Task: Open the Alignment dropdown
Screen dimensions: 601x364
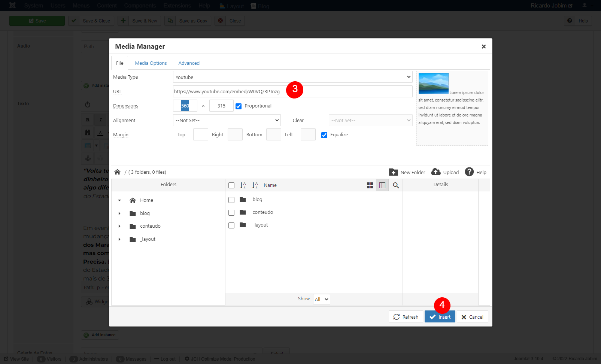Action: [x=227, y=120]
